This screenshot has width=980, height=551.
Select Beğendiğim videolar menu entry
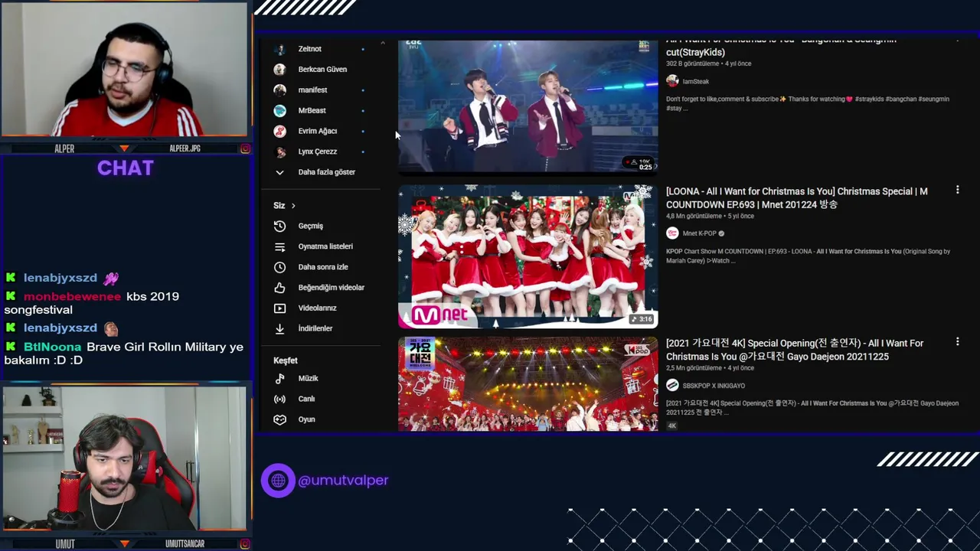[320, 288]
